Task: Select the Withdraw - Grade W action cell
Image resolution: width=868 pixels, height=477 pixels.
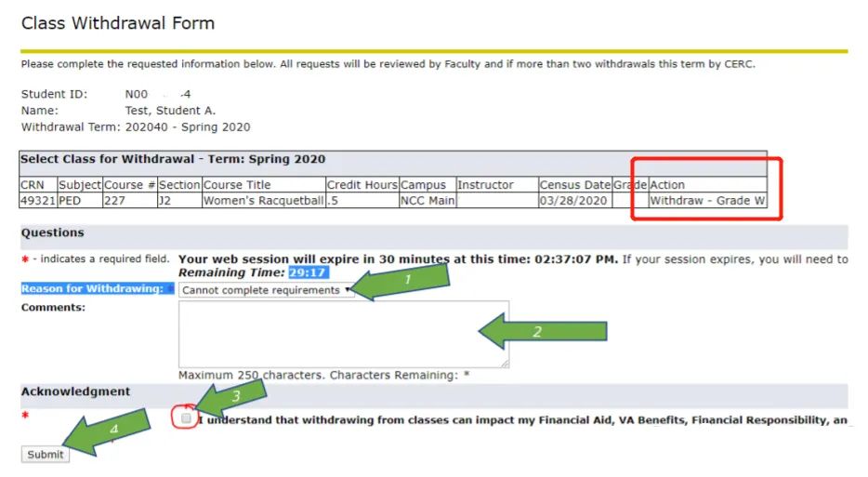Action: (x=706, y=201)
